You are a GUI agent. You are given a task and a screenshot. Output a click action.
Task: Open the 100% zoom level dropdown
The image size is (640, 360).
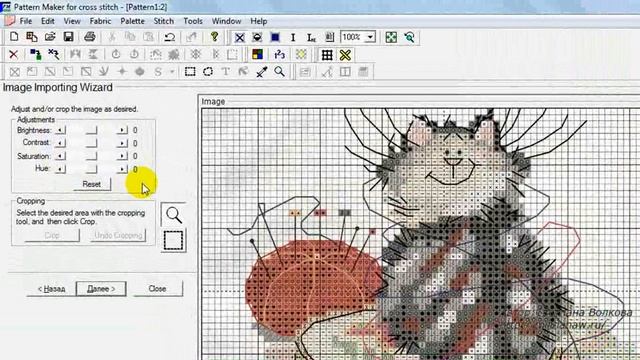[x=370, y=38]
